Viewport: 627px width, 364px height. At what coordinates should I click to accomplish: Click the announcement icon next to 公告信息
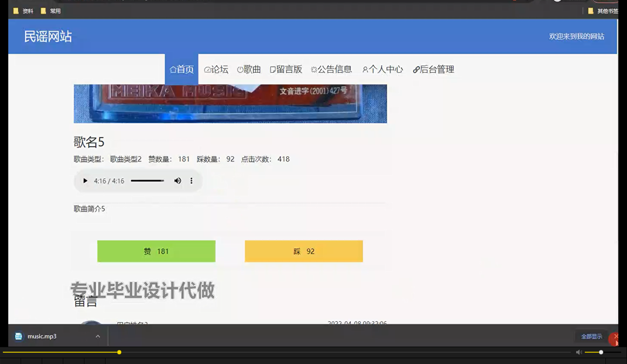tap(314, 69)
